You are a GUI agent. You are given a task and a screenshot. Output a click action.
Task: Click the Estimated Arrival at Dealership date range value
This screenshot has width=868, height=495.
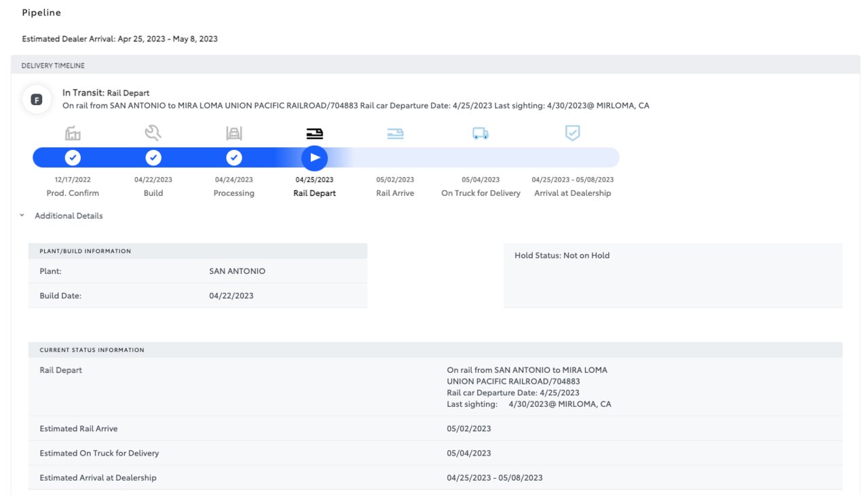click(495, 478)
